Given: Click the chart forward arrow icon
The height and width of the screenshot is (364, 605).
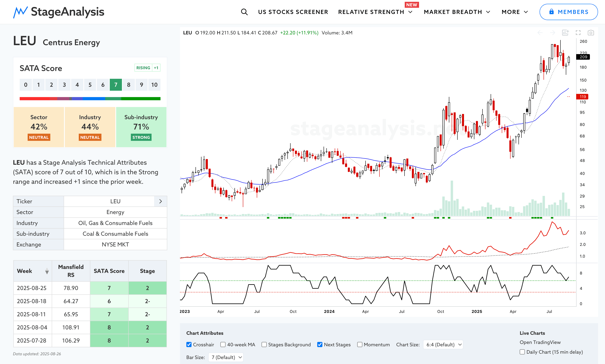Looking at the screenshot, I should pyautogui.click(x=552, y=33).
